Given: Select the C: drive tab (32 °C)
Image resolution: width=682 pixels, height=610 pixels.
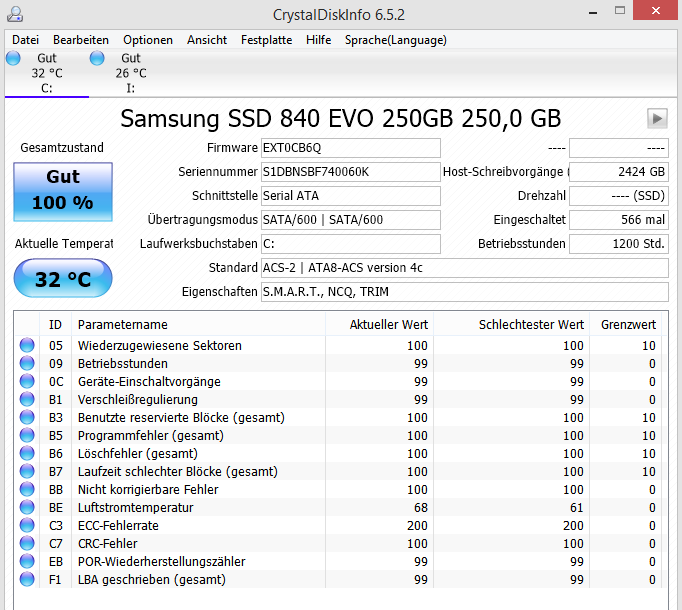Looking at the screenshot, I should [47, 73].
